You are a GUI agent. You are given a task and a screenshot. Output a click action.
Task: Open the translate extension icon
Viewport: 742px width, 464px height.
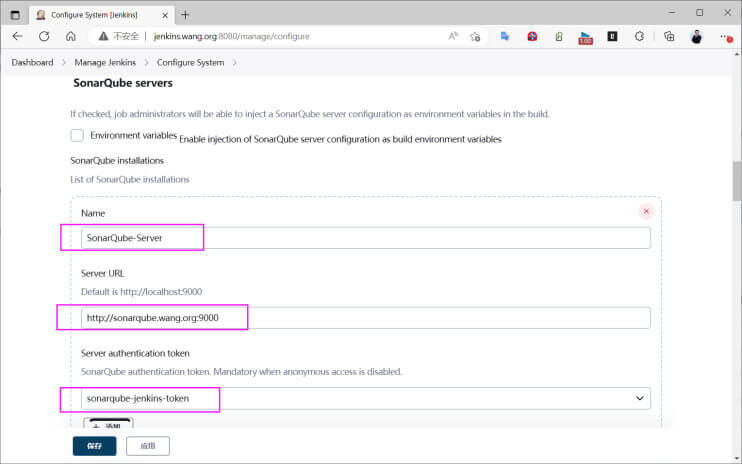click(505, 36)
